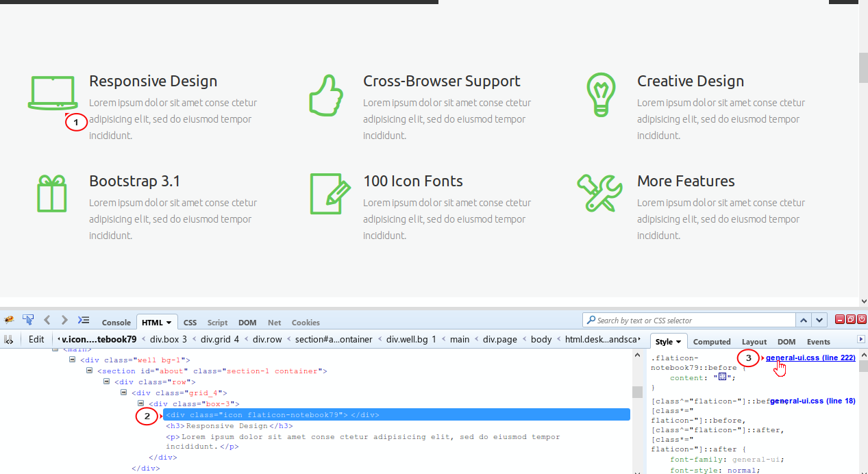Deactivate Firebug with red power icon
The height and width of the screenshot is (474, 868).
(862, 319)
